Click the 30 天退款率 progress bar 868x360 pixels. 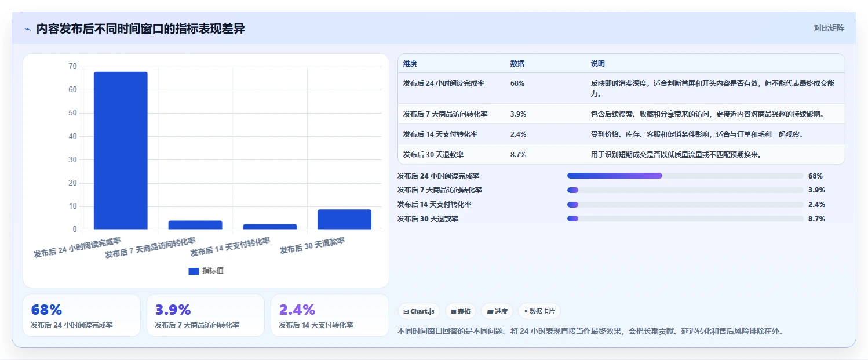point(685,219)
